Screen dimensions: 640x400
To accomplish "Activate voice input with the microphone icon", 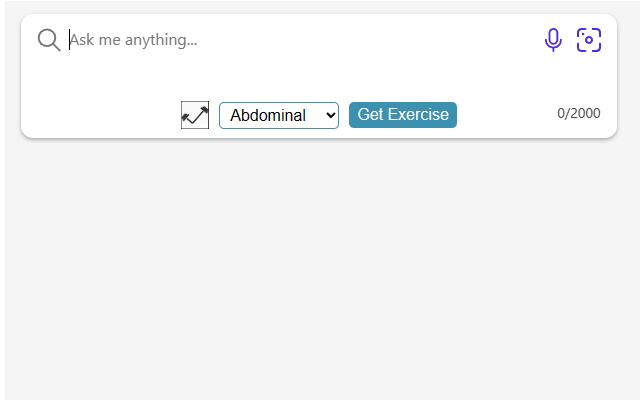I will tap(553, 40).
